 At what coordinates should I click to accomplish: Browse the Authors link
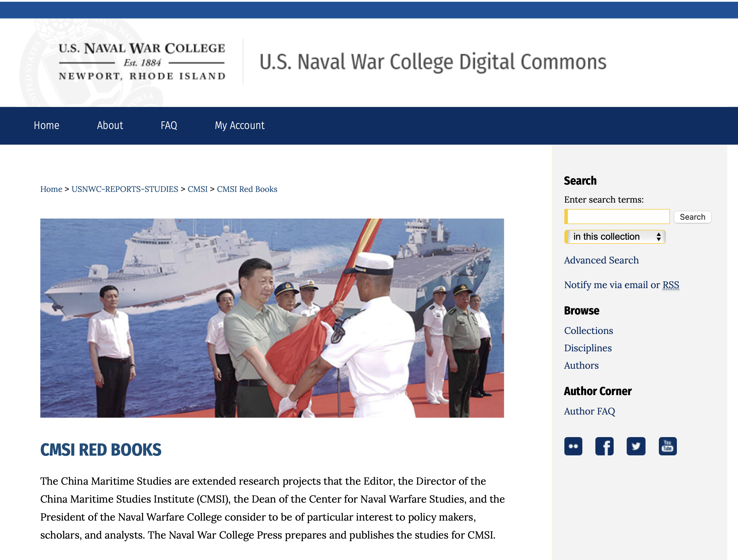[581, 365]
